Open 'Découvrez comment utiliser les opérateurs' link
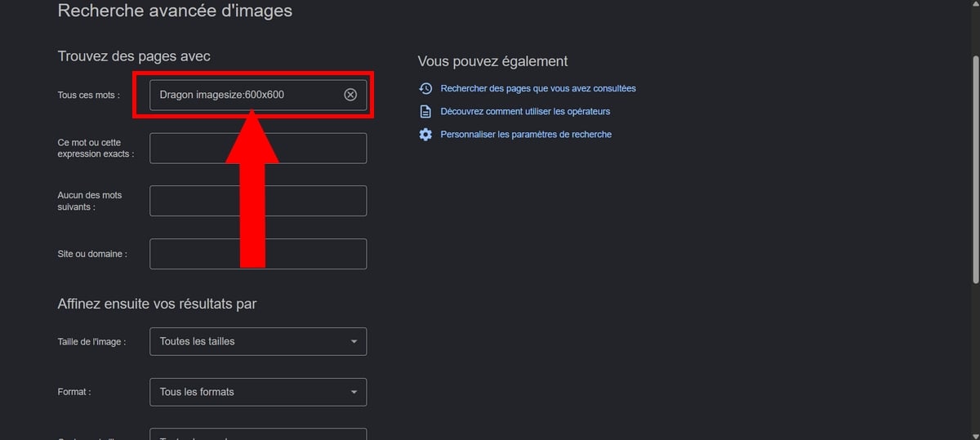Image resolution: width=980 pixels, height=440 pixels. 525,111
